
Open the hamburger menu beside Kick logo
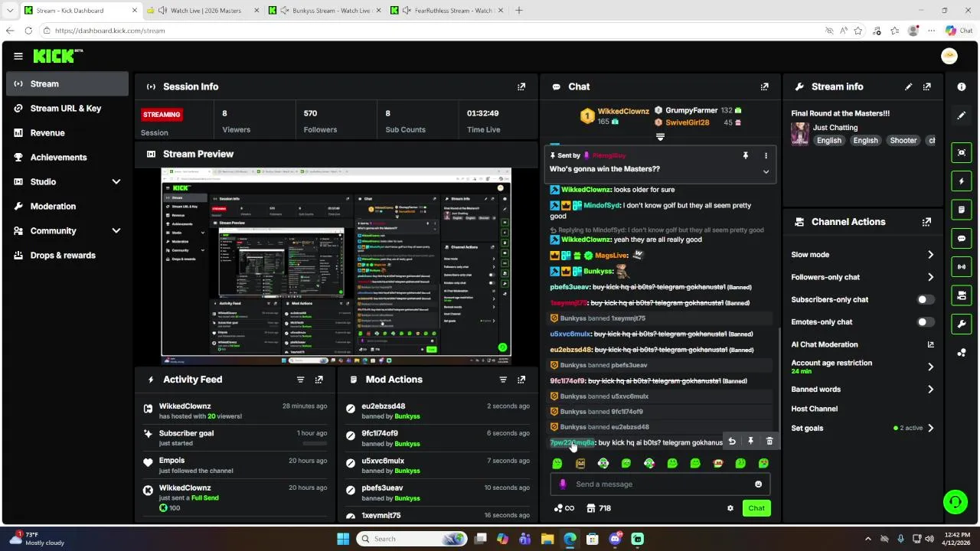pyautogui.click(x=18, y=56)
